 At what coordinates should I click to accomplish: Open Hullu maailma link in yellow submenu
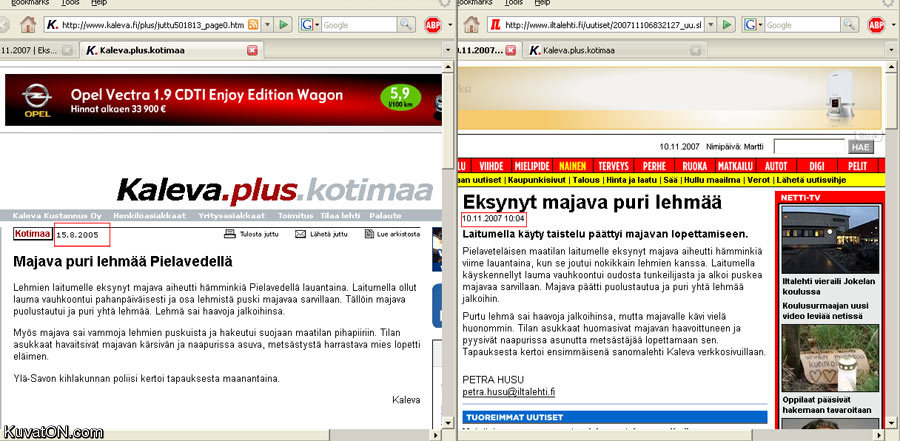[x=712, y=180]
